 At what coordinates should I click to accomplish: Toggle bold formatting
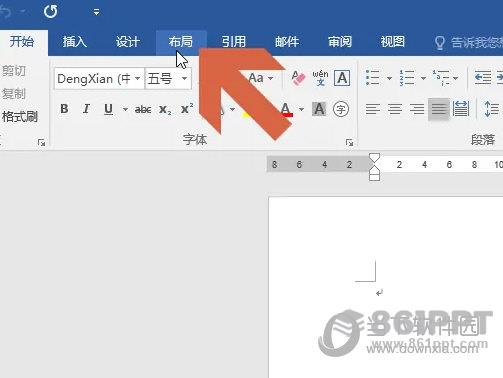coord(64,109)
